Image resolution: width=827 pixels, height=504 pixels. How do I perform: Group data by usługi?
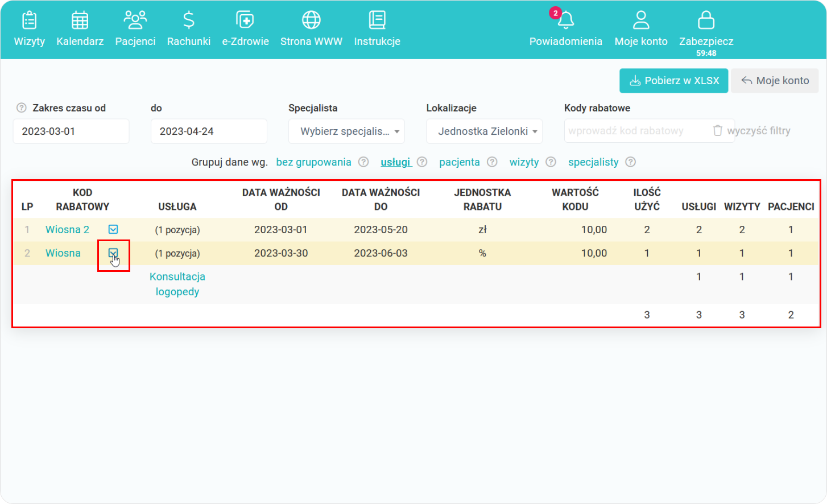click(x=395, y=162)
